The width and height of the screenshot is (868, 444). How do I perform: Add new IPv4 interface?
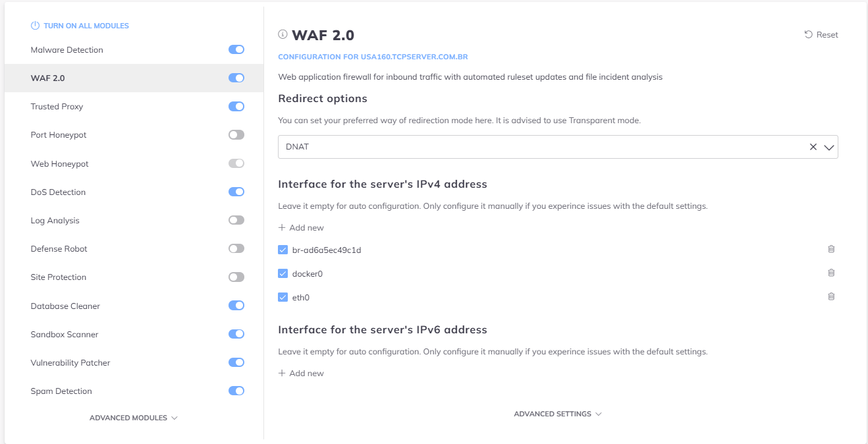(x=301, y=228)
